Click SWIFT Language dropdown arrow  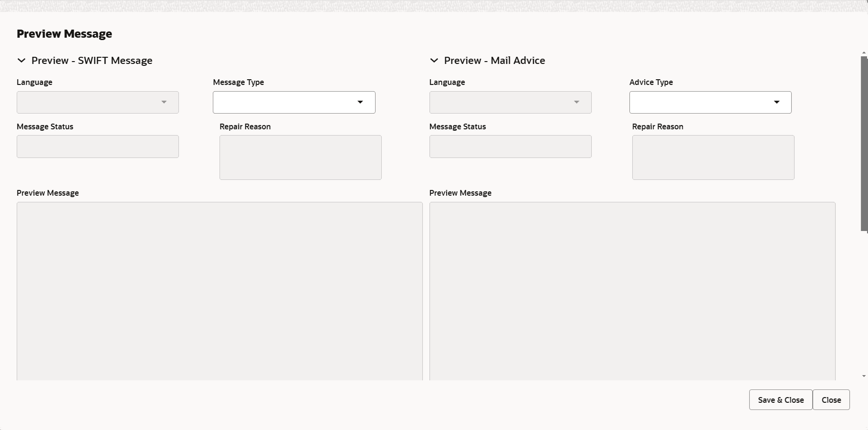pos(164,102)
